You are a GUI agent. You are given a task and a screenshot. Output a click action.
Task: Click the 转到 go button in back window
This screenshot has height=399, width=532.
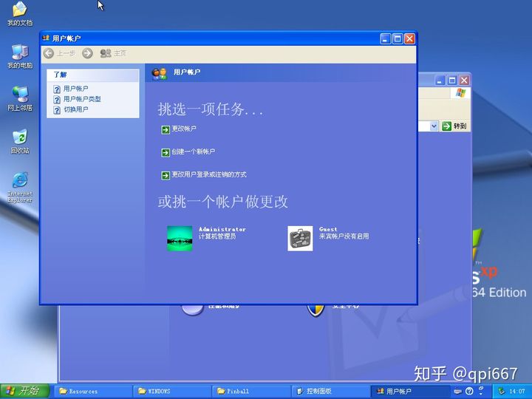pos(454,126)
